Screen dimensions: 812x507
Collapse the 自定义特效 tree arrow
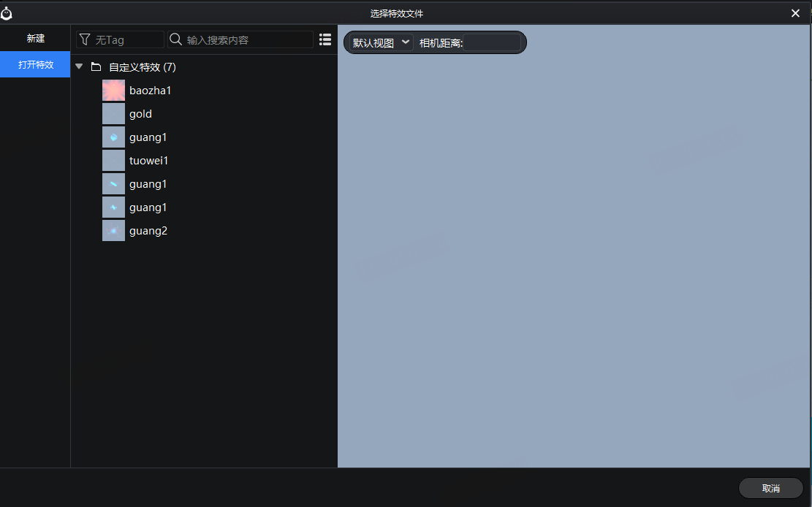tap(79, 67)
